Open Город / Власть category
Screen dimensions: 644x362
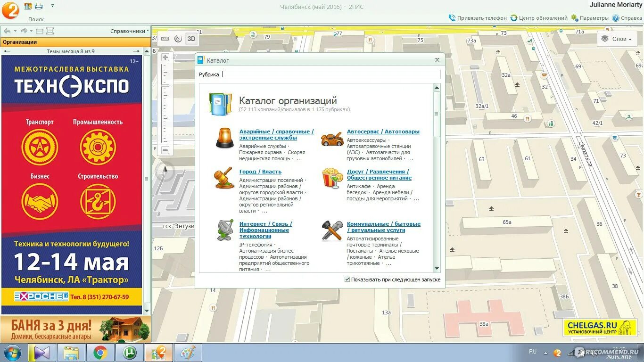(260, 172)
